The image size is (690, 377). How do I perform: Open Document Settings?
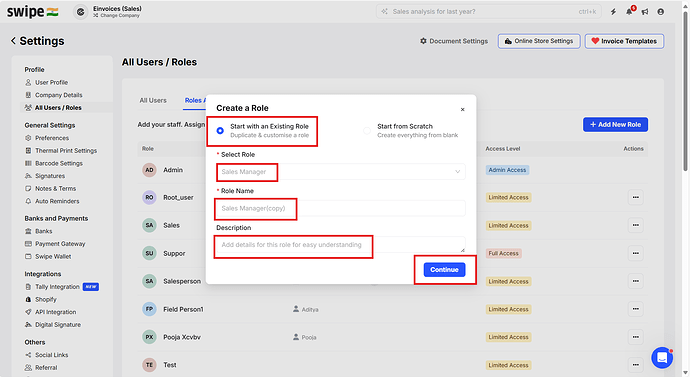click(x=454, y=41)
